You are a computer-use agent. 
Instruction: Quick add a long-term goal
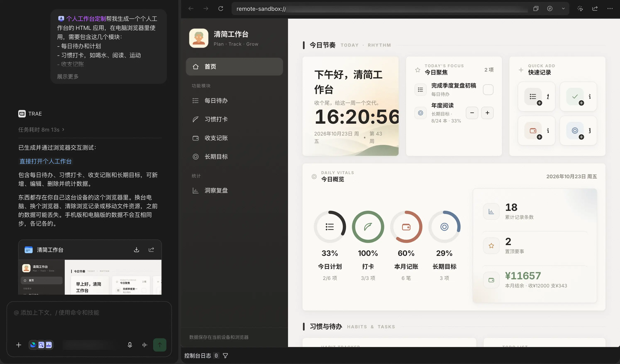pos(578,131)
